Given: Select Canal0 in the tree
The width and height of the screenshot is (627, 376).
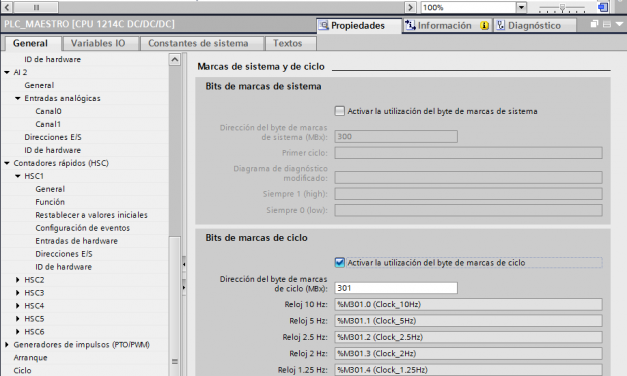Looking at the screenshot, I should tap(48, 111).
